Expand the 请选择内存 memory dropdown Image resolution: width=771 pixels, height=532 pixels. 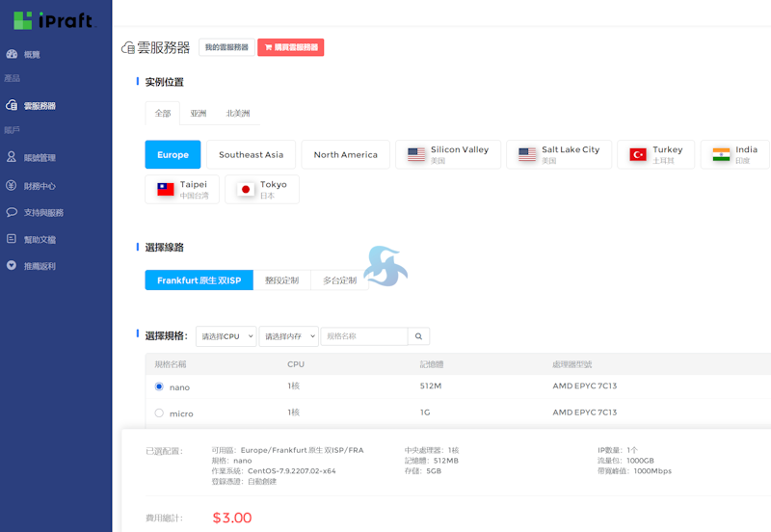[x=288, y=336]
